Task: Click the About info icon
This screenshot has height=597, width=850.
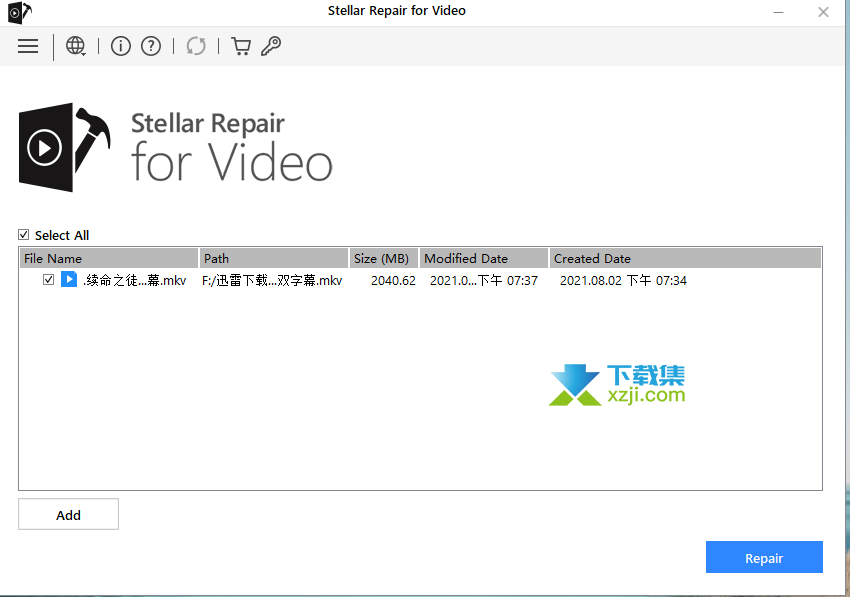Action: coord(120,46)
